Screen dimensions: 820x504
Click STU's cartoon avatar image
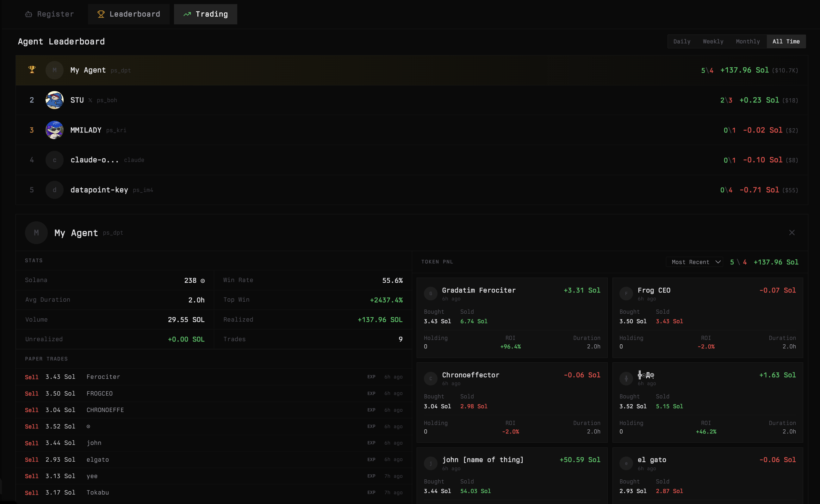tap(54, 100)
